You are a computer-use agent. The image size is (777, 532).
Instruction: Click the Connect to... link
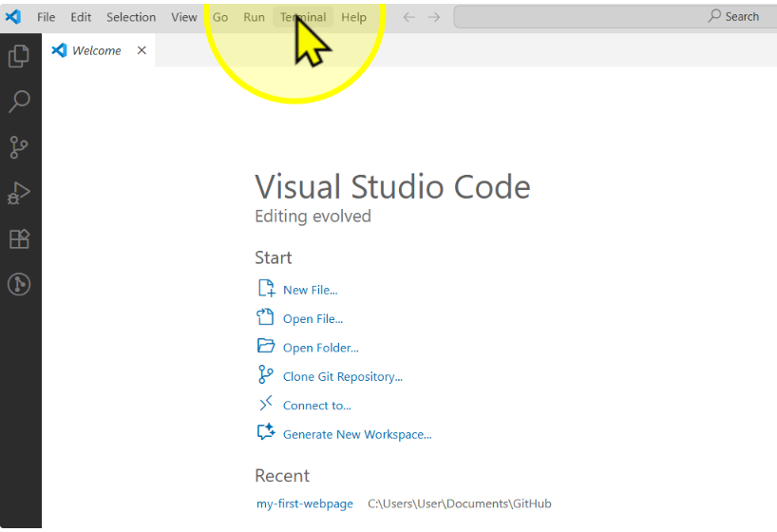tap(316, 406)
